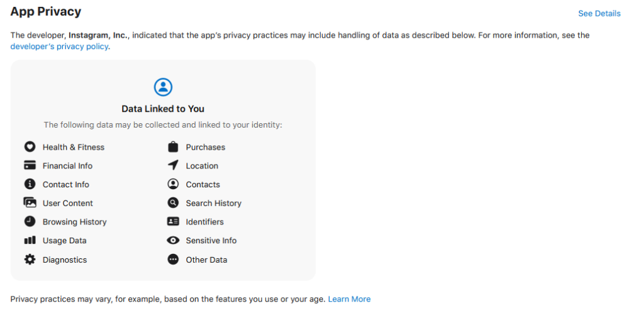Screen dimensions: 644x318
Task: Click the Identifiers ID card icon
Action: [173, 222]
